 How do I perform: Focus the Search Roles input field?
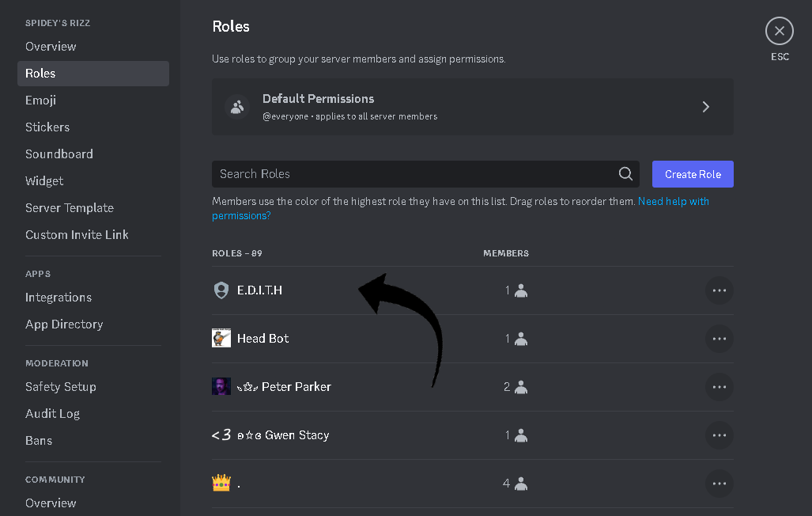pyautogui.click(x=411, y=174)
